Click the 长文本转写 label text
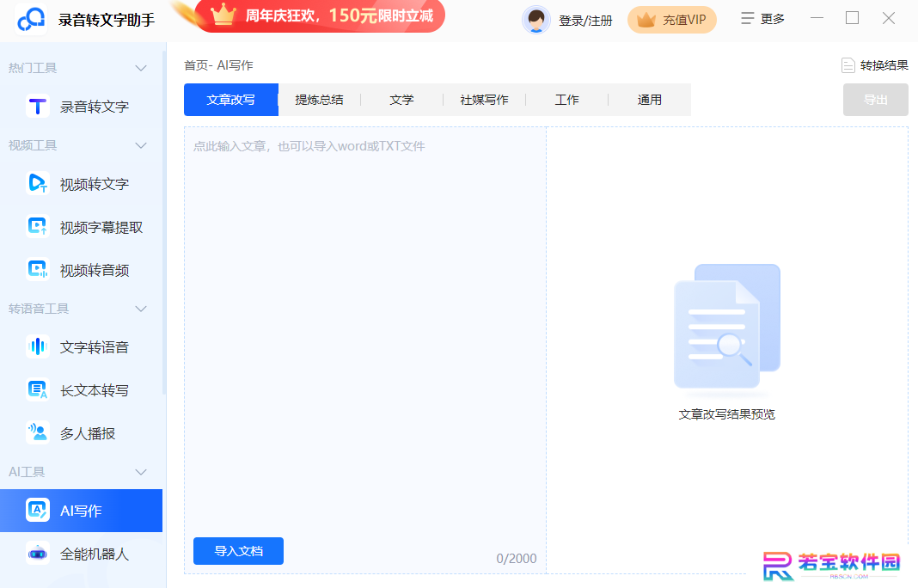This screenshot has height=588, width=918. point(95,390)
